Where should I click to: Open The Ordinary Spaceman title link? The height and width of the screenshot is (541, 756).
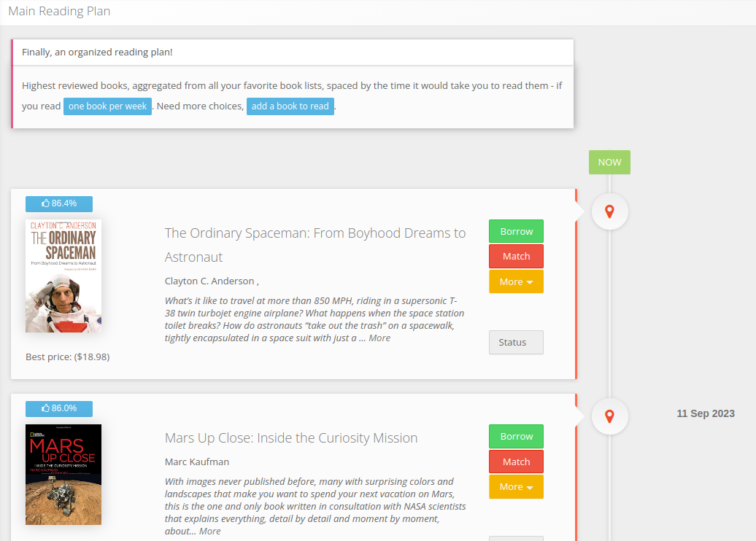pyautogui.click(x=315, y=245)
